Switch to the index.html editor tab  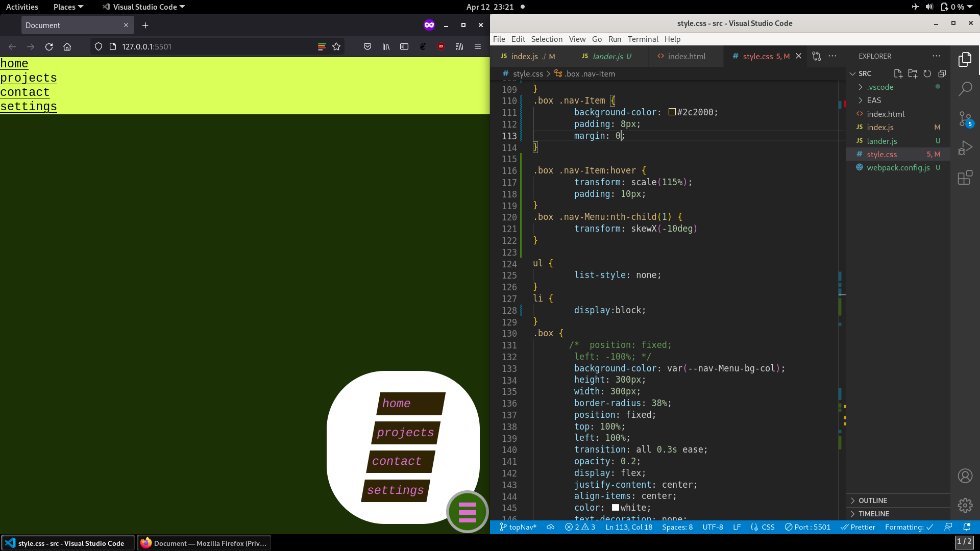686,56
